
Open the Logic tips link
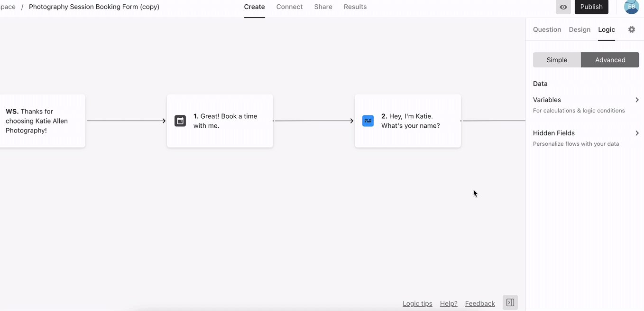coord(417,303)
